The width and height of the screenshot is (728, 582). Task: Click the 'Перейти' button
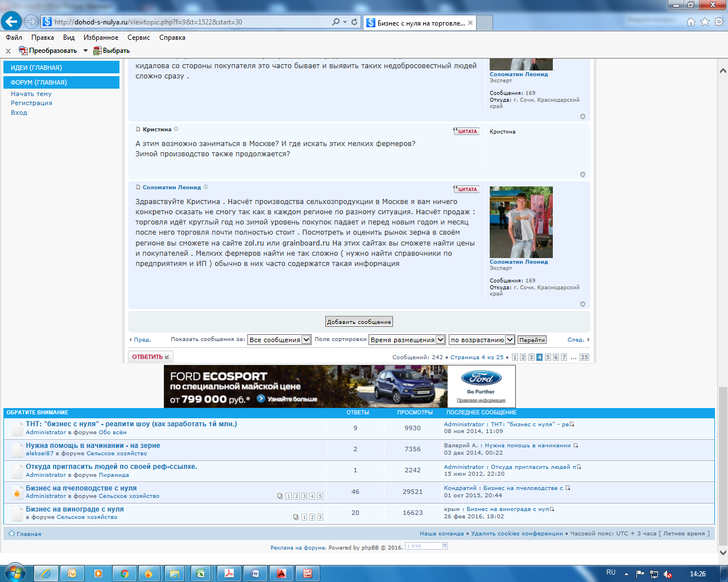point(532,340)
